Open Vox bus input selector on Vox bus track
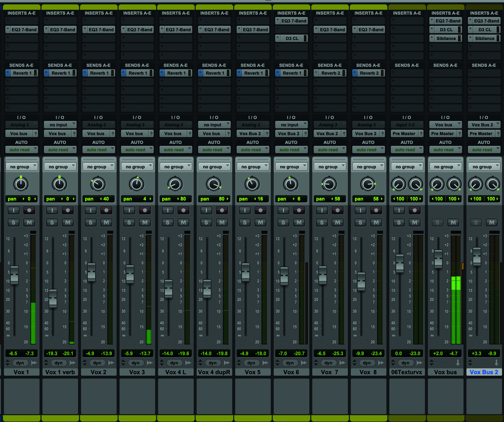This screenshot has width=504, height=422. pos(446,125)
